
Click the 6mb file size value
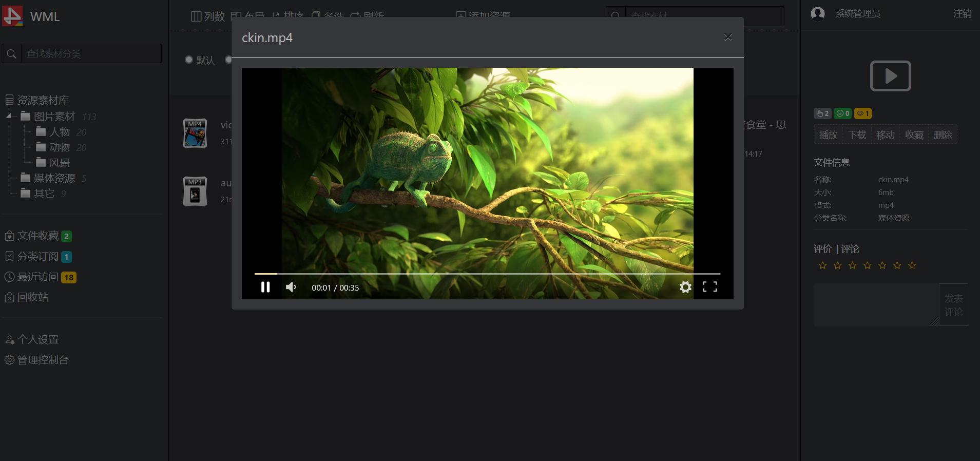pyautogui.click(x=886, y=193)
